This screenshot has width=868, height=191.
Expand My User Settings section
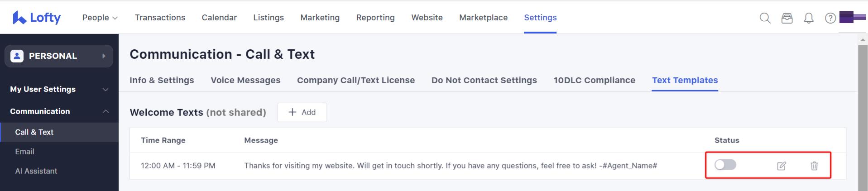[59, 89]
